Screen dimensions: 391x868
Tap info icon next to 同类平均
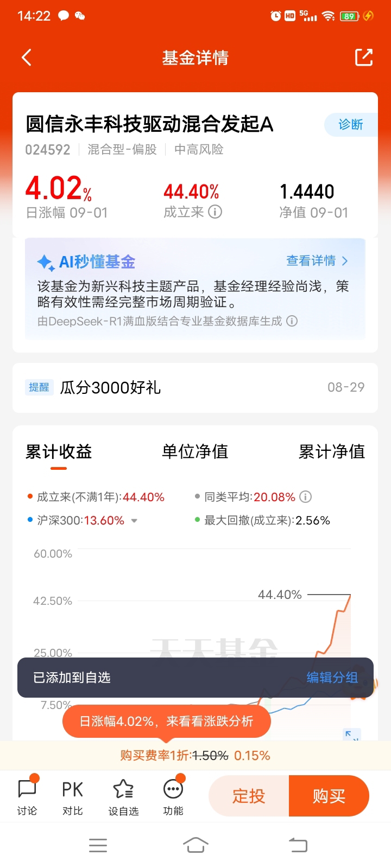pos(306,497)
